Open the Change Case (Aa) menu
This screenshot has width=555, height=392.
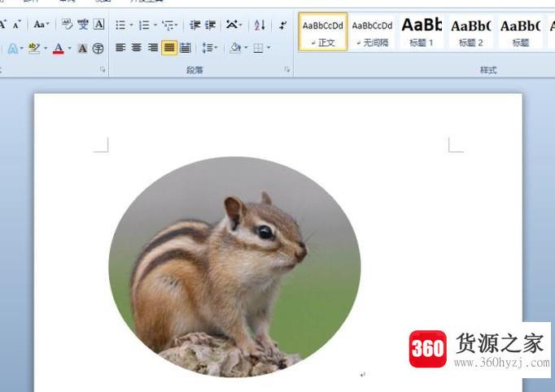42,24
